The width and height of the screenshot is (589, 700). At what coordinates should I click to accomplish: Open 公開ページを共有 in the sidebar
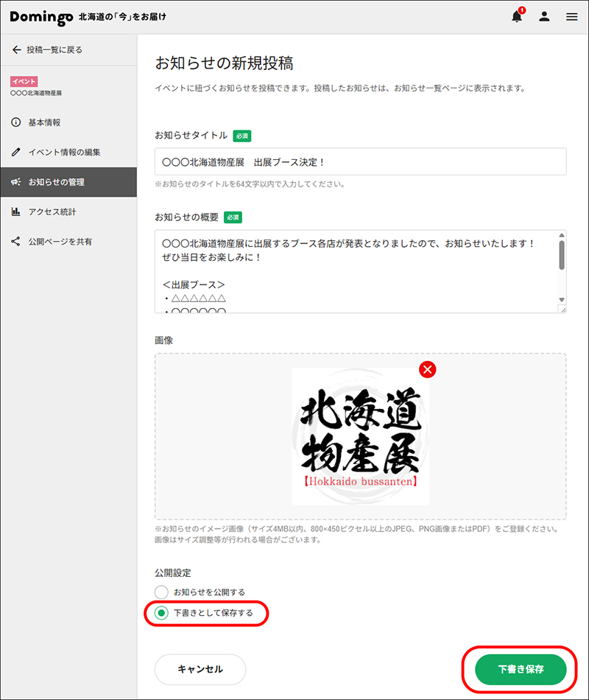point(68,242)
